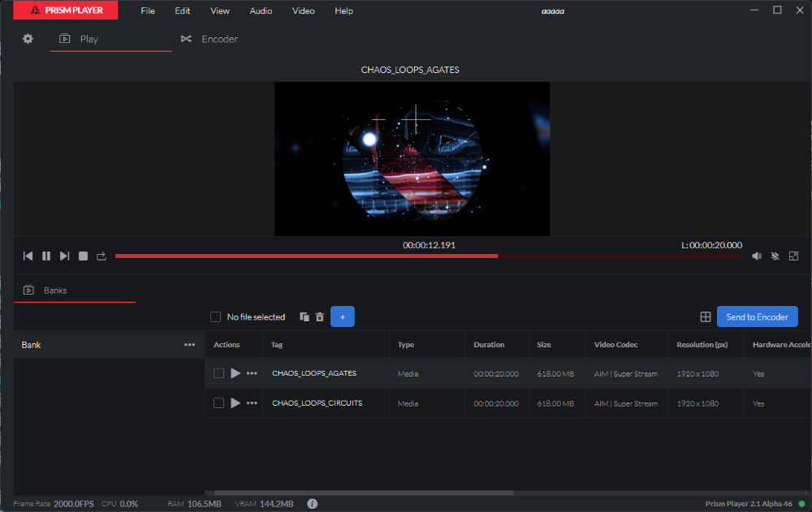
Task: Pause the playing video
Action: tap(46, 256)
